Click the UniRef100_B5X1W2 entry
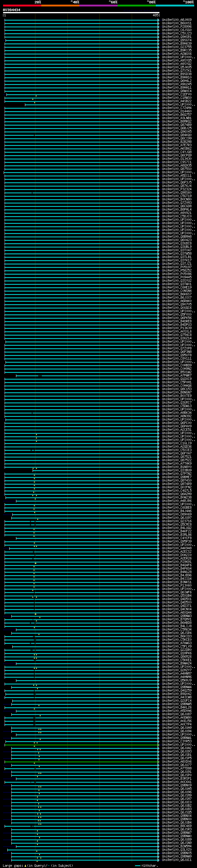This screenshot has height=868, width=197. coord(177,372)
